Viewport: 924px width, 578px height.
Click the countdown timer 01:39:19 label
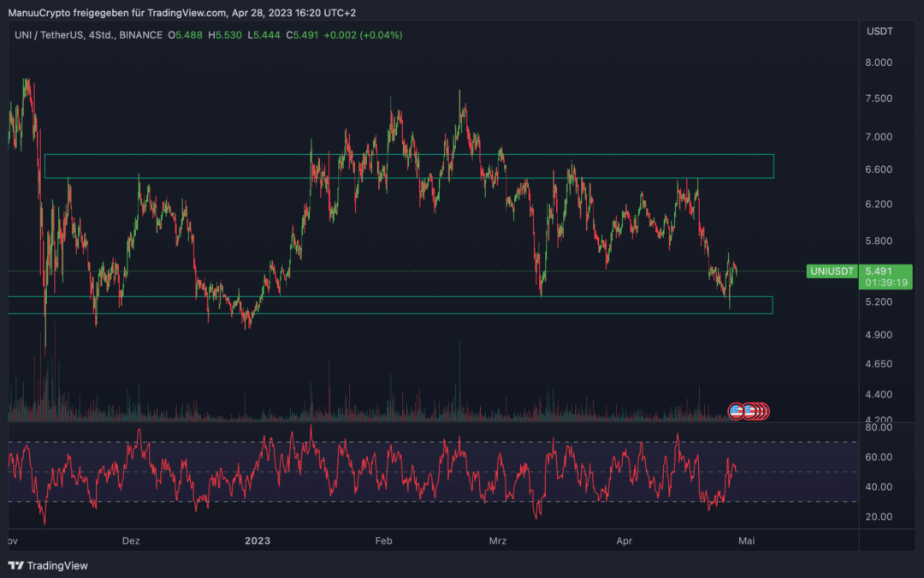886,283
